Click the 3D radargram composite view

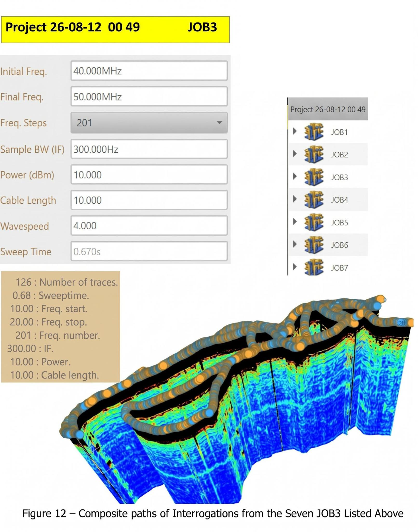pos(236,400)
